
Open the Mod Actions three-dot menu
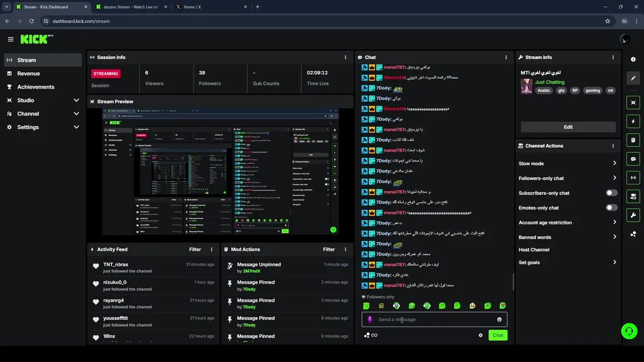click(345, 249)
